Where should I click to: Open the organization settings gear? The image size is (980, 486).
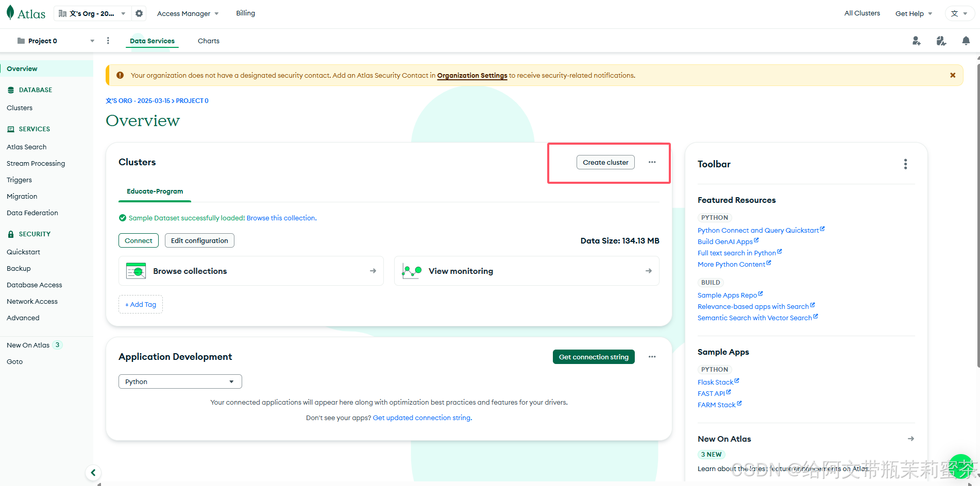coord(138,13)
